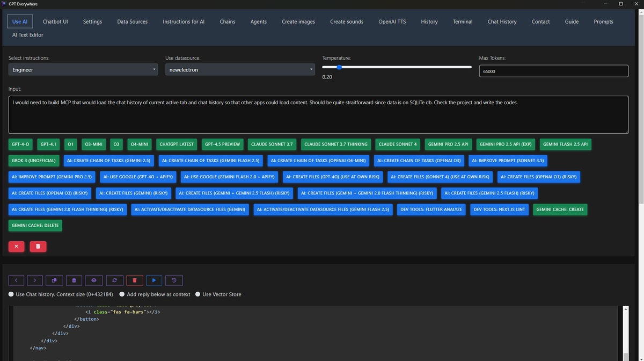Screen dimensions: 644x361
Task: Click the red-outlined trash icon in reply toolbar
Action: pyautogui.click(x=134, y=280)
